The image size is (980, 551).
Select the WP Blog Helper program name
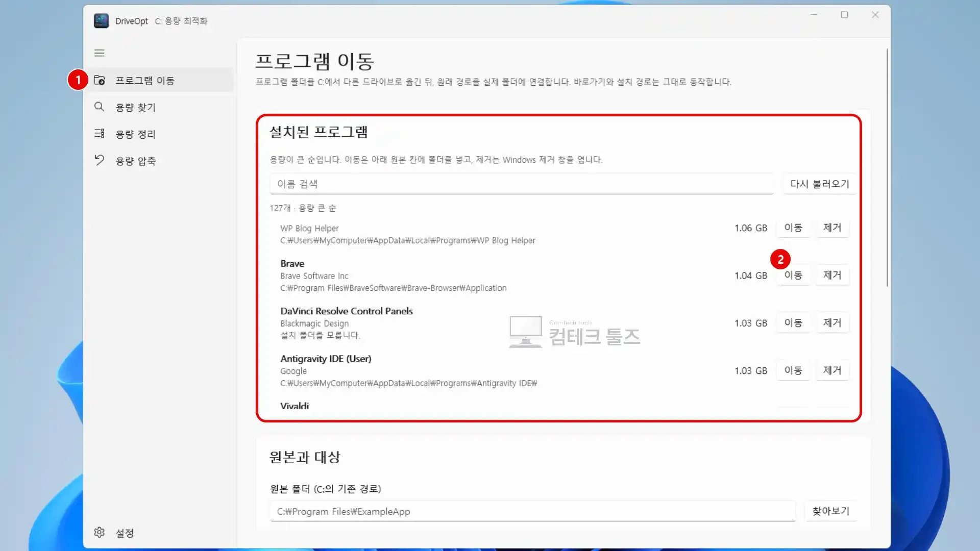click(x=309, y=228)
